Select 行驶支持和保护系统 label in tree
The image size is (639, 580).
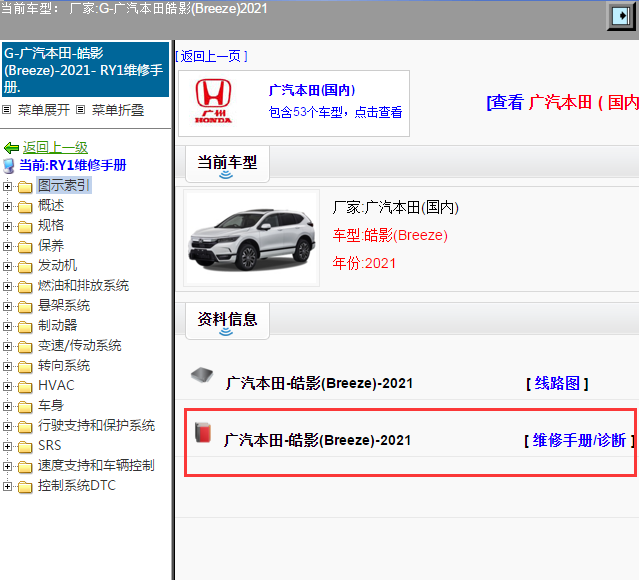click(96, 426)
